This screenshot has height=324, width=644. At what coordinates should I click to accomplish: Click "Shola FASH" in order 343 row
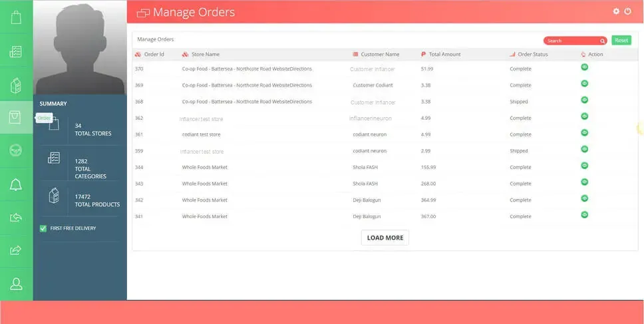[x=365, y=184]
